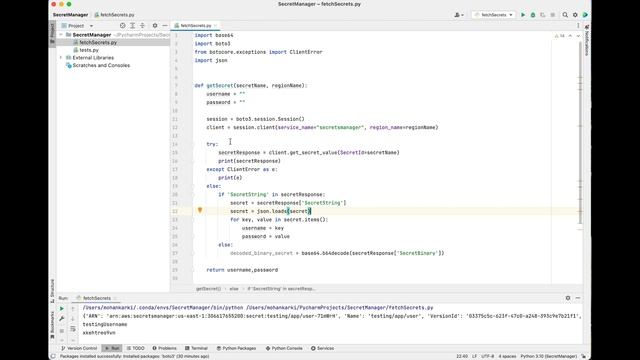Expand External Libraries node

(61, 58)
